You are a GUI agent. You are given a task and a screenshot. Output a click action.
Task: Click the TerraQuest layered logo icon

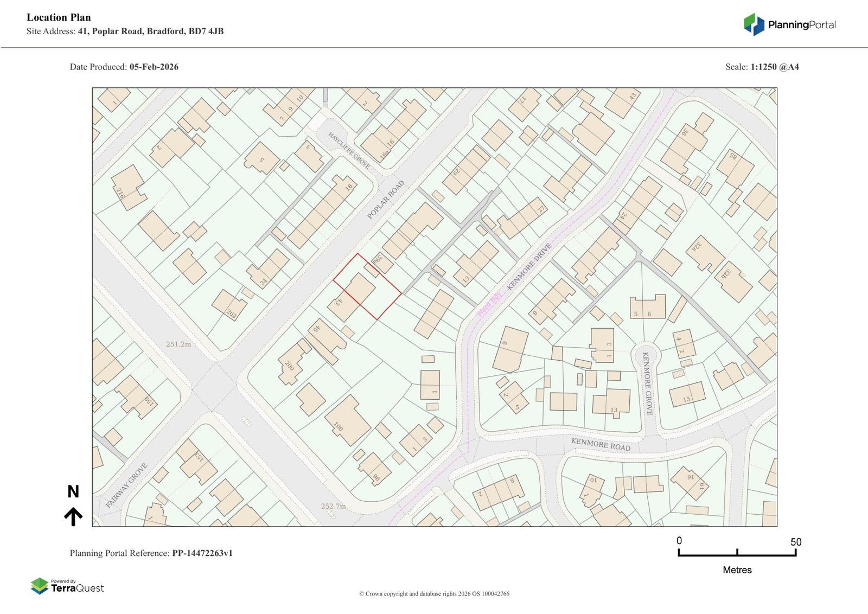(x=39, y=586)
